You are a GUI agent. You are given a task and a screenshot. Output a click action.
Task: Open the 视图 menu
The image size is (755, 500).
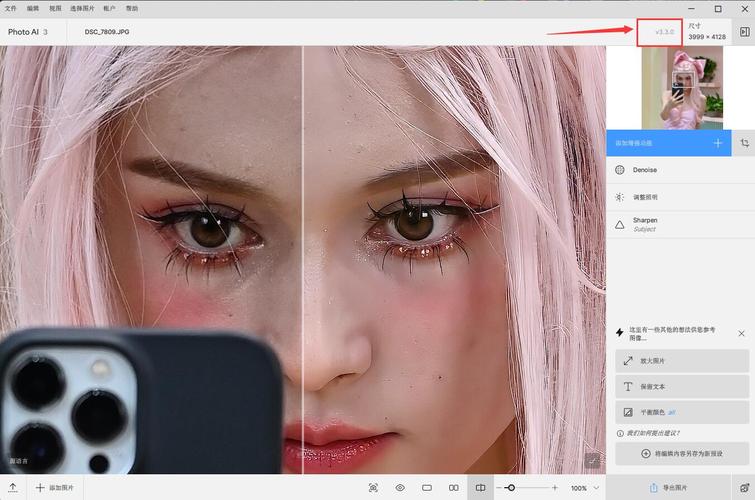click(x=55, y=8)
